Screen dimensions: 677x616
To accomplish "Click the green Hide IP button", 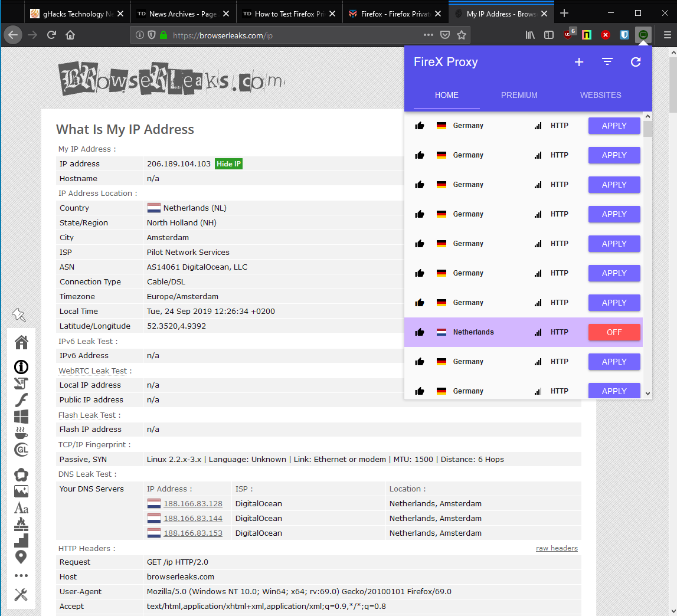I will pos(228,164).
